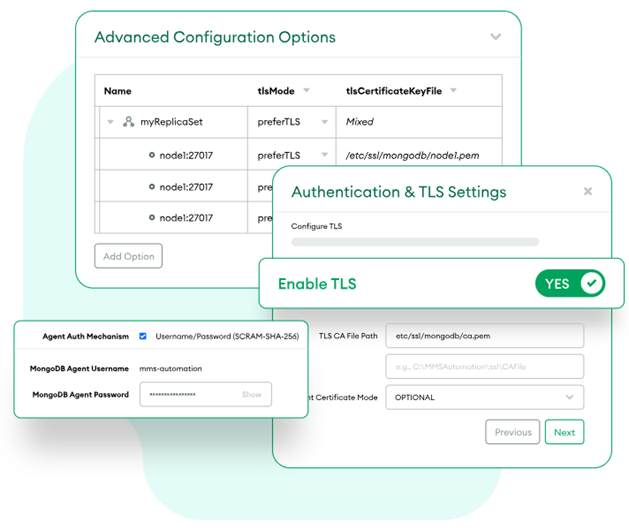Click the checkmark icon on YES toggle
This screenshot has height=530, width=629.
[x=592, y=284]
